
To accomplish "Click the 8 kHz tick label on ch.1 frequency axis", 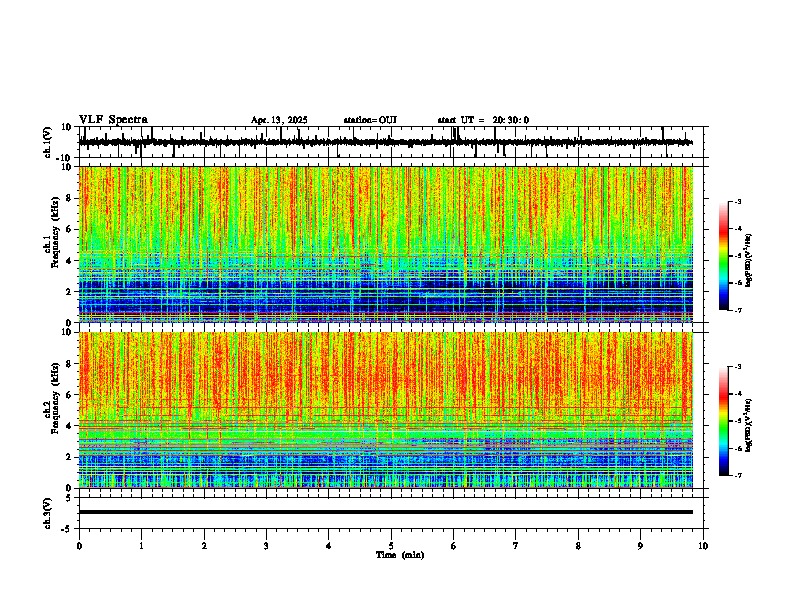I will tap(70, 198).
